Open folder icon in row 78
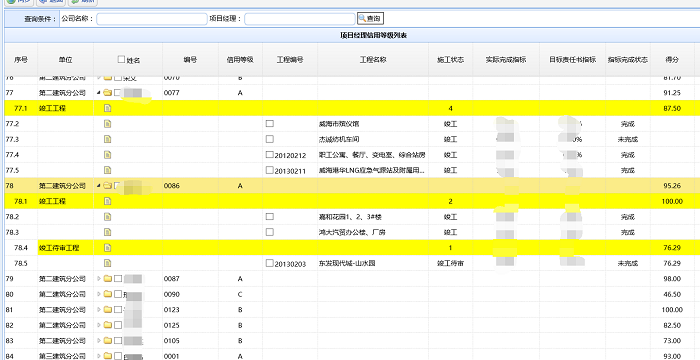This screenshot has height=360, width=700. [107, 186]
